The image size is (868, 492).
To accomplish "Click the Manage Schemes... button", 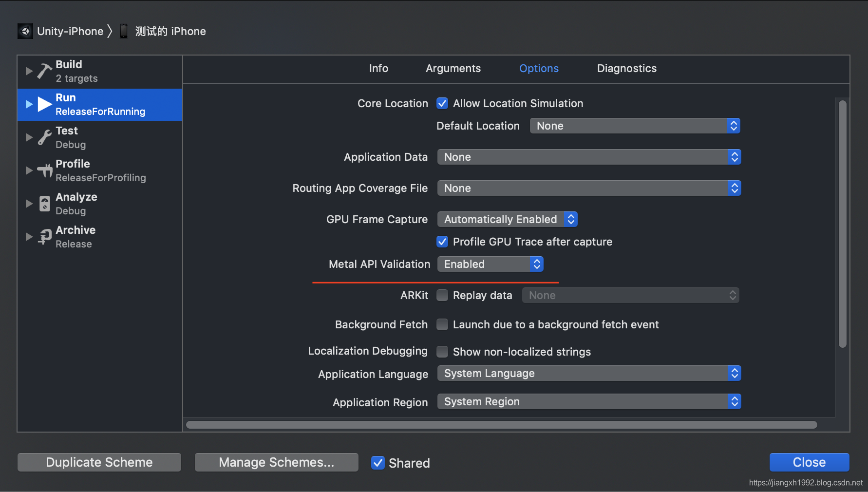I will point(277,462).
